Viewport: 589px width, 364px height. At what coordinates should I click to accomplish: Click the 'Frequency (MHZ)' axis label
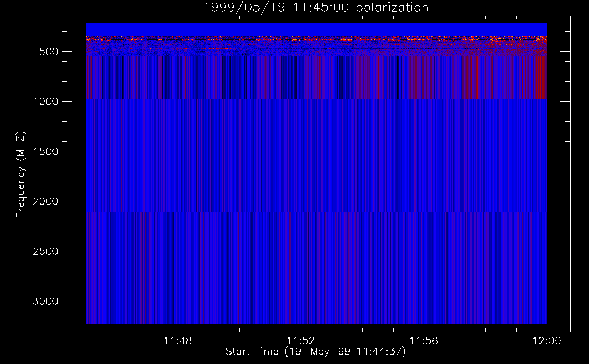tap(21, 175)
